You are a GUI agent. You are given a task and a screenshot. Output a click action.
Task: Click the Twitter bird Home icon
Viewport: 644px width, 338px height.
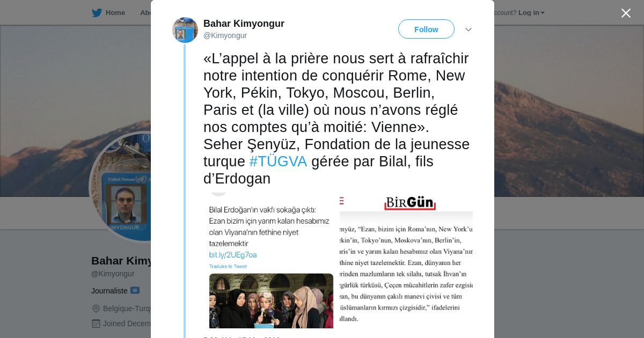tap(97, 13)
